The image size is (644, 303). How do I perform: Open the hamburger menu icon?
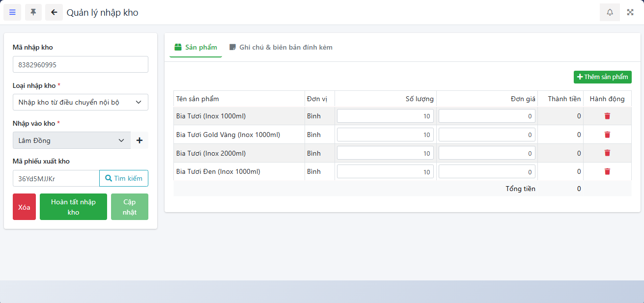(x=12, y=12)
